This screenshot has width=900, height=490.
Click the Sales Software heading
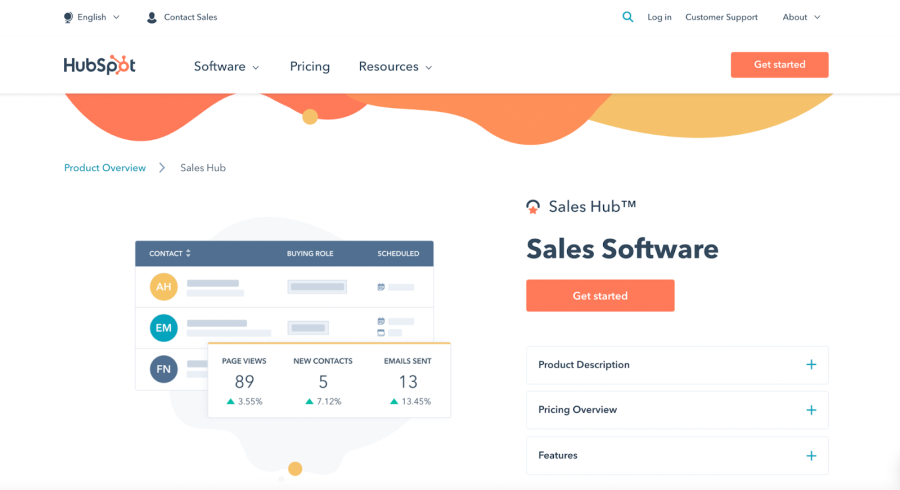coord(622,249)
